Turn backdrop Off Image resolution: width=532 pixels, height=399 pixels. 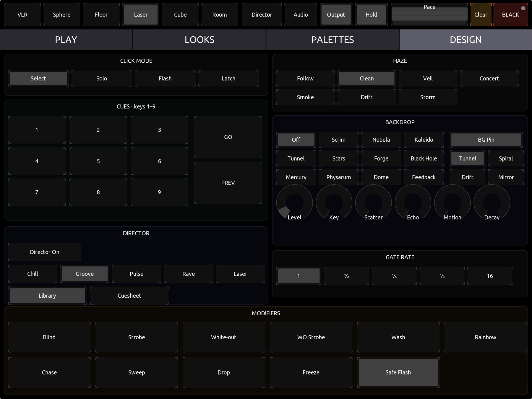click(x=296, y=140)
